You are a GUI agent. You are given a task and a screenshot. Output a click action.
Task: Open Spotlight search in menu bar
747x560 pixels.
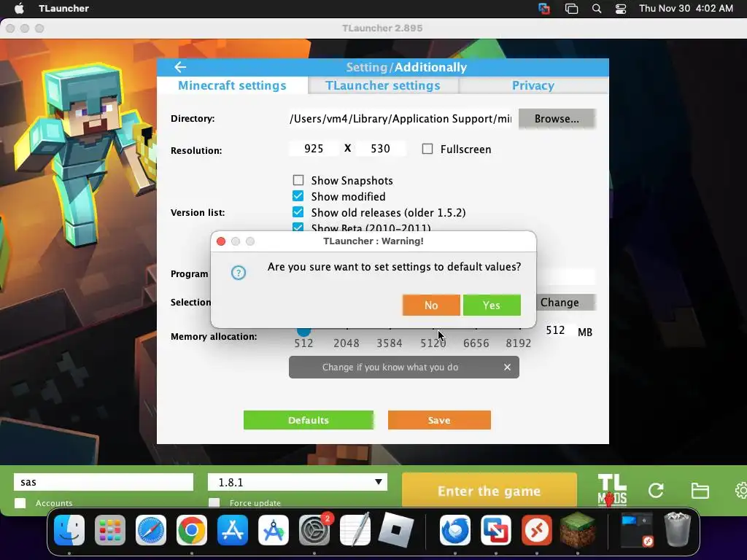pyautogui.click(x=597, y=9)
